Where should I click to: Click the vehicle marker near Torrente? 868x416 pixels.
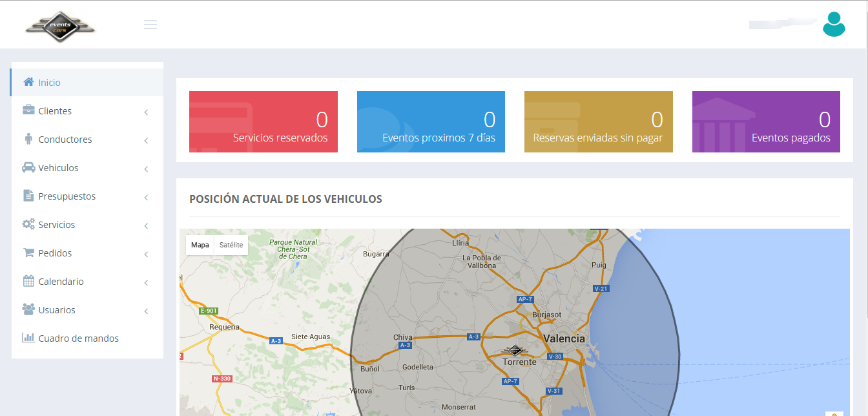515,350
